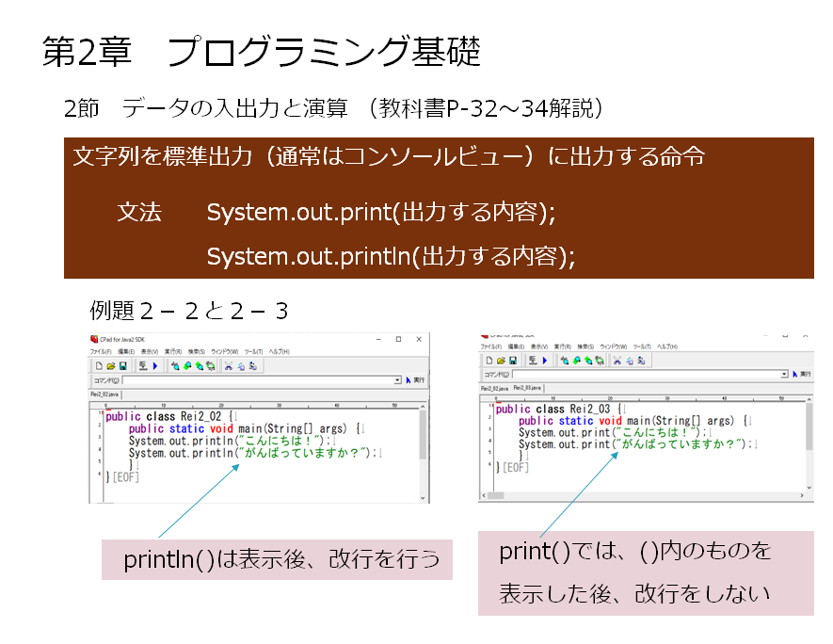Focus the コマンド input field in Rei2_03 window
Screen dimensions: 833x644
click(649, 375)
